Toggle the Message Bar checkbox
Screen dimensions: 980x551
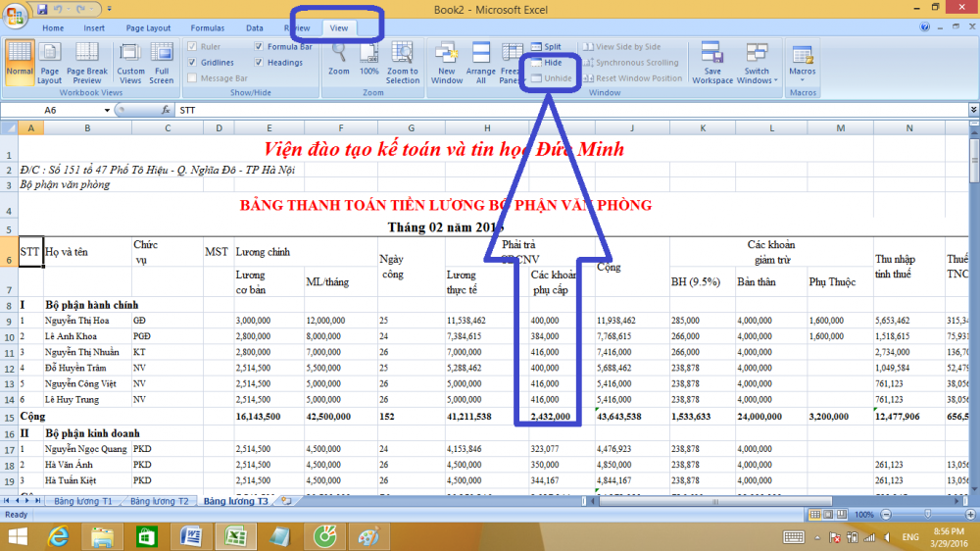(x=192, y=78)
